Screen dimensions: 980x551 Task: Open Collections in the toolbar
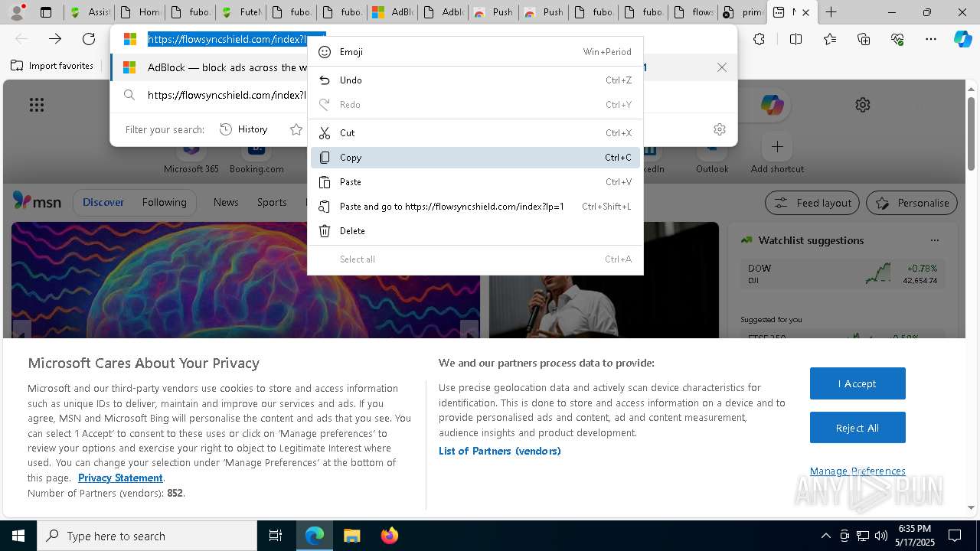click(864, 39)
